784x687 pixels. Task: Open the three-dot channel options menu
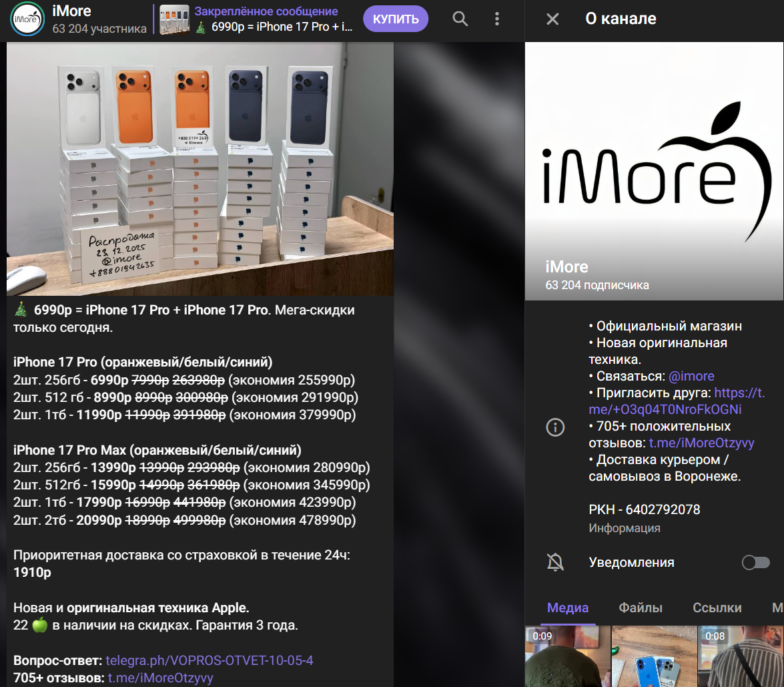pos(496,19)
